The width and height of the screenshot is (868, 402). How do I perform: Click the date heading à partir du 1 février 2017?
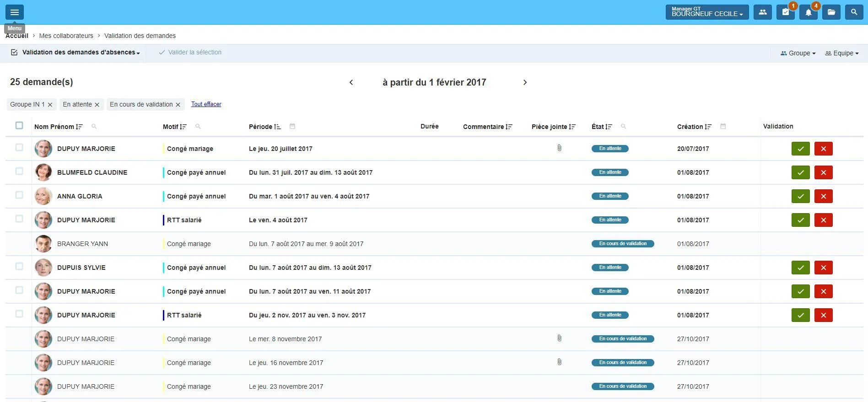point(434,82)
